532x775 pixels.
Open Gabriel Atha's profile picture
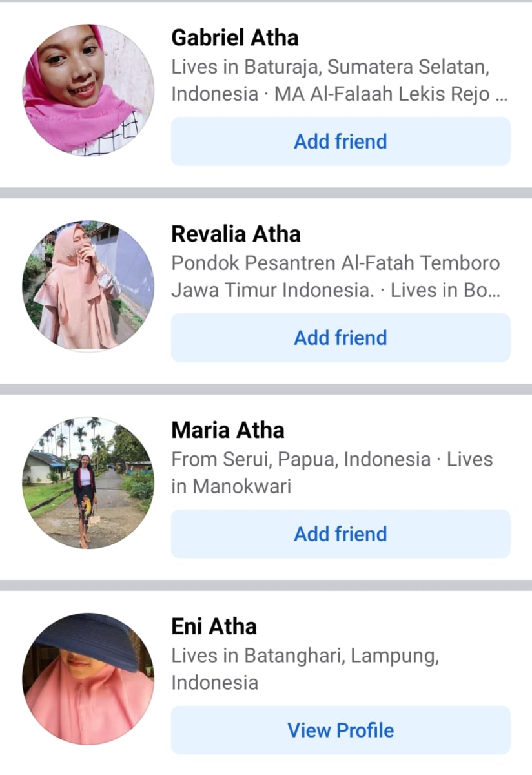pos(88,90)
